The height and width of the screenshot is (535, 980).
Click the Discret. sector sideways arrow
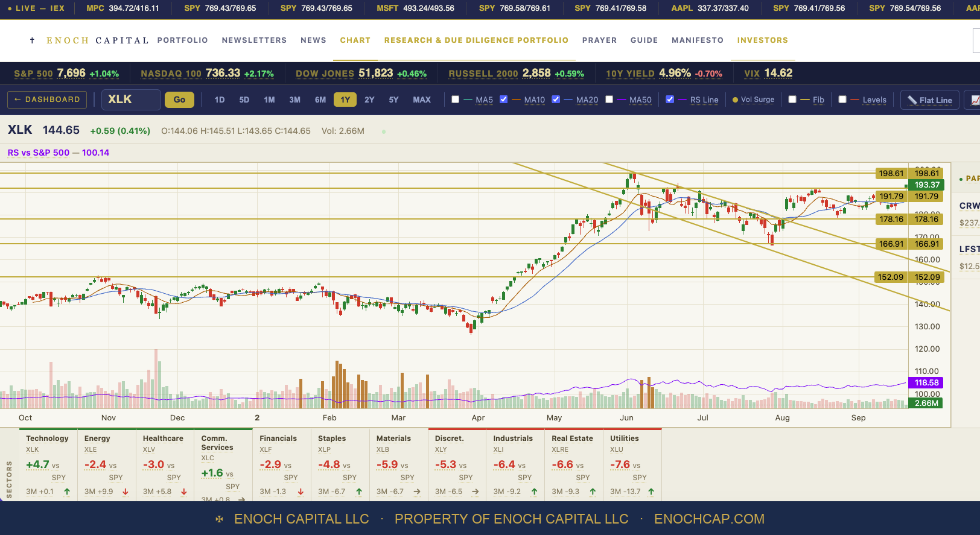(x=476, y=492)
